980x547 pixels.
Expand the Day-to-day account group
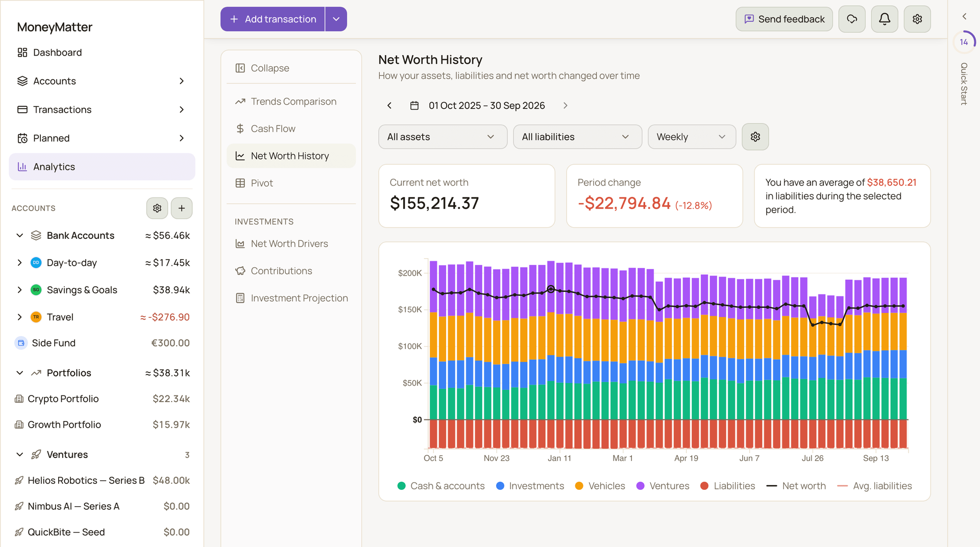pos(20,263)
